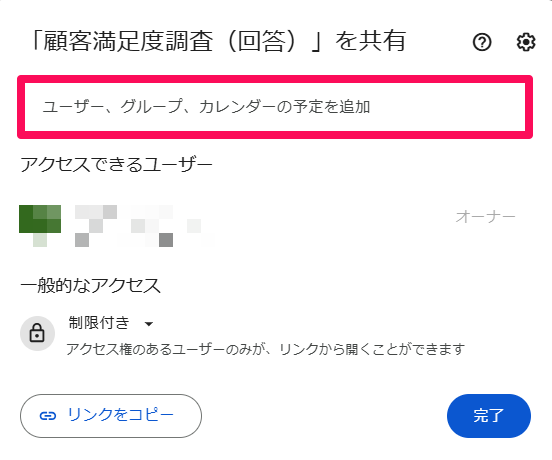Expand the small arrow next to 制限付き

(149, 324)
